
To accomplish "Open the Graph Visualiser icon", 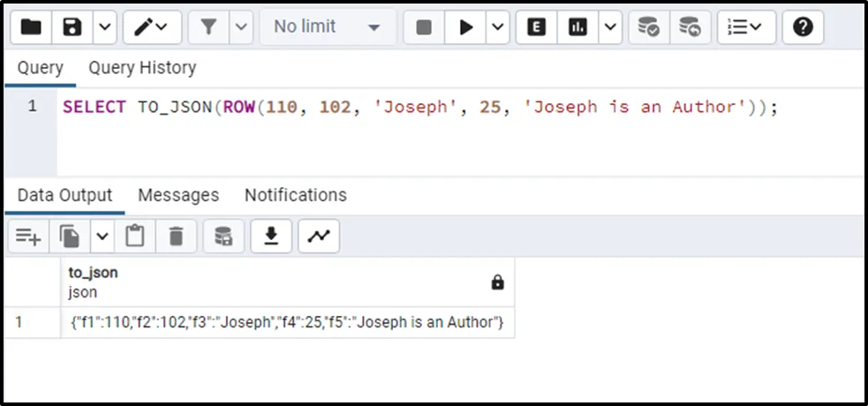I will (x=319, y=236).
